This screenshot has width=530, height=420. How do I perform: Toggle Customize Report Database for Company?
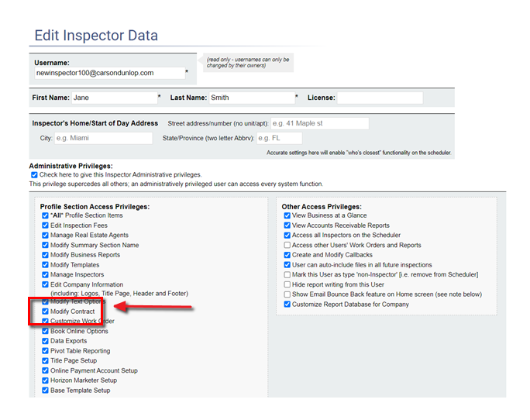[x=287, y=305]
